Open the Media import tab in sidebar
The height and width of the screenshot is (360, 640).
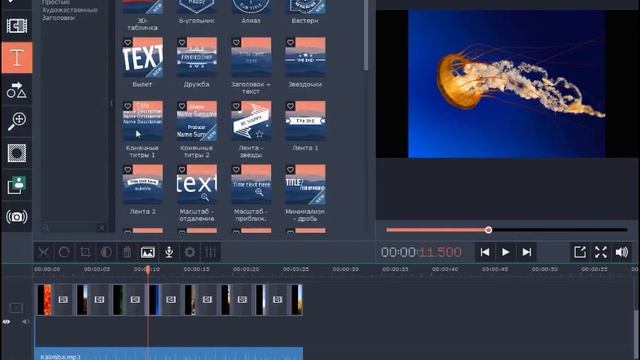tap(17, 26)
